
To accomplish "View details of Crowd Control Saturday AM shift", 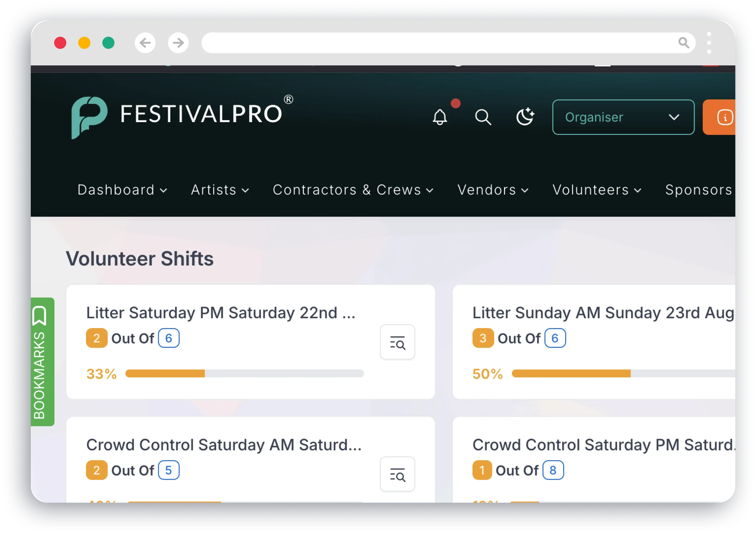I will click(x=397, y=474).
